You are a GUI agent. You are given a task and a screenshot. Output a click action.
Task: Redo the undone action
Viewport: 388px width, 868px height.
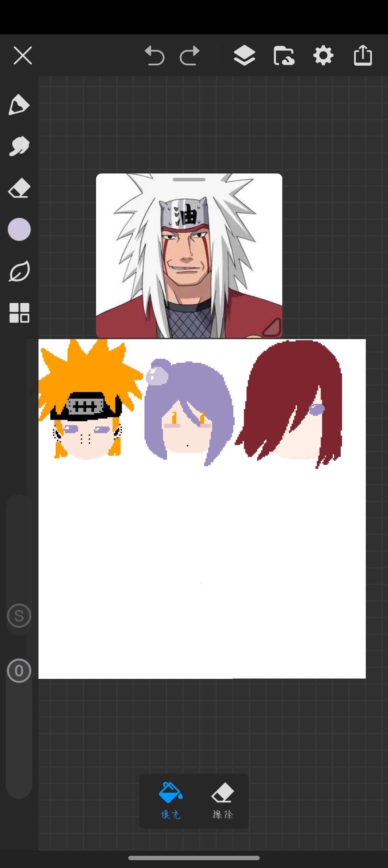point(190,56)
